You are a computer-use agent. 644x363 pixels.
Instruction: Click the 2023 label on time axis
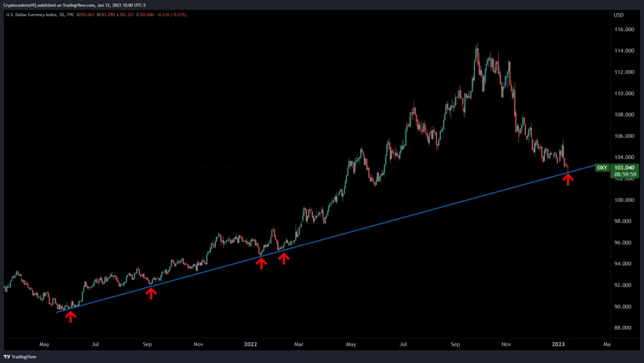pos(558,344)
